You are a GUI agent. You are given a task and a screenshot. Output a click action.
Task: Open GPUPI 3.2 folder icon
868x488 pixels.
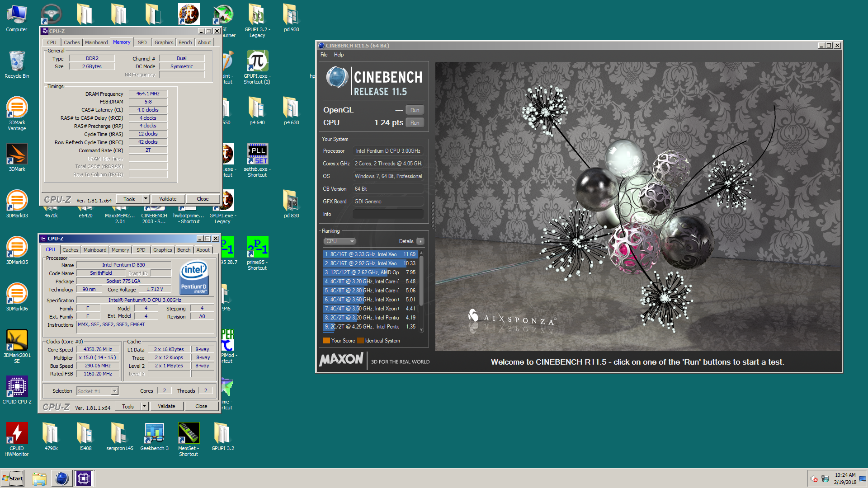(223, 436)
